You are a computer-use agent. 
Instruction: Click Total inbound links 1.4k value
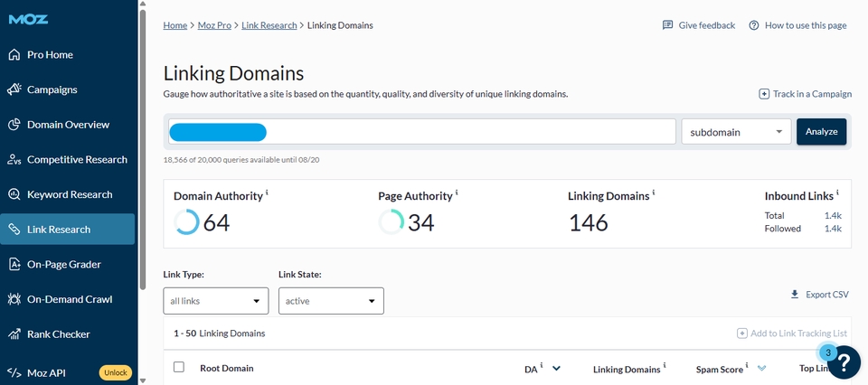pos(833,216)
